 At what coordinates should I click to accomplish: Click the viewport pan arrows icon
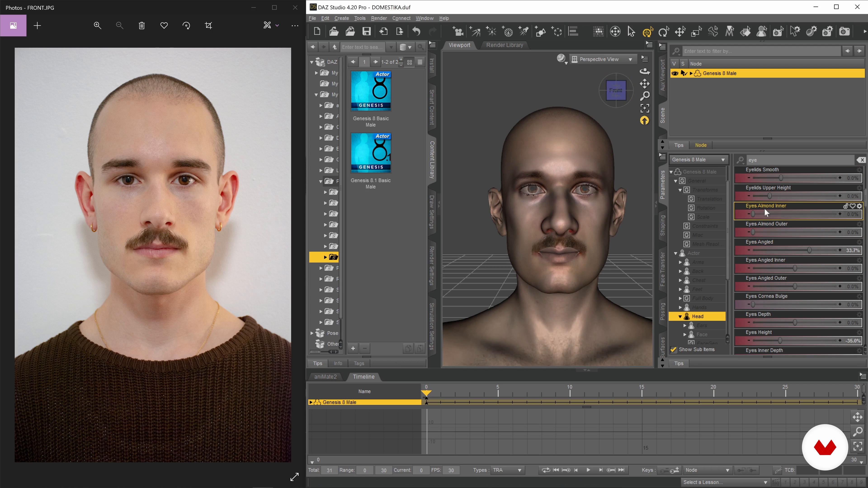[x=645, y=84]
